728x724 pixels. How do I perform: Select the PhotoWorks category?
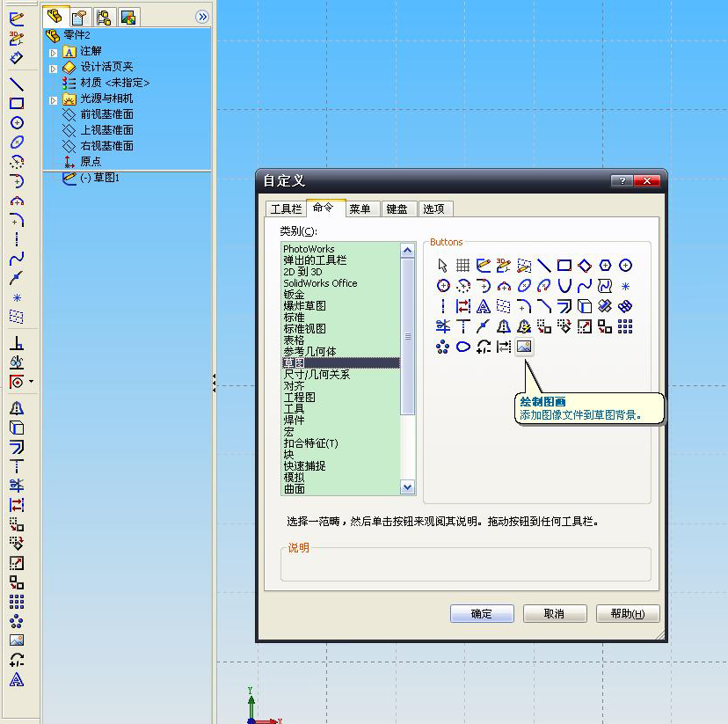tap(341, 249)
